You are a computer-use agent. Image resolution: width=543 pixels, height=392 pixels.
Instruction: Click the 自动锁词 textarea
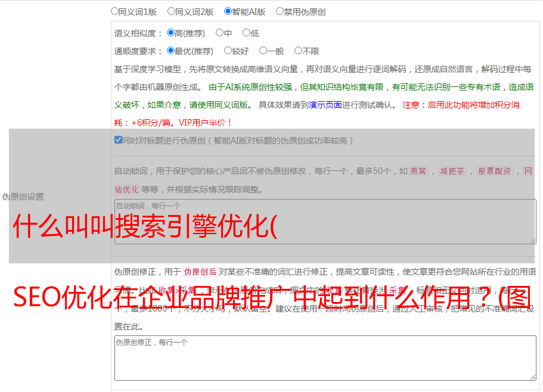pos(325,222)
